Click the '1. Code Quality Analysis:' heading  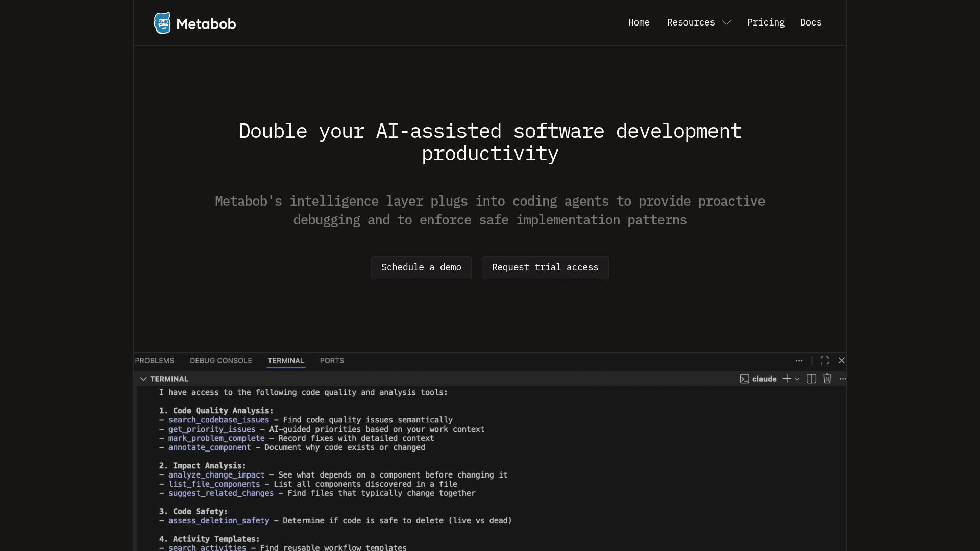(x=216, y=411)
